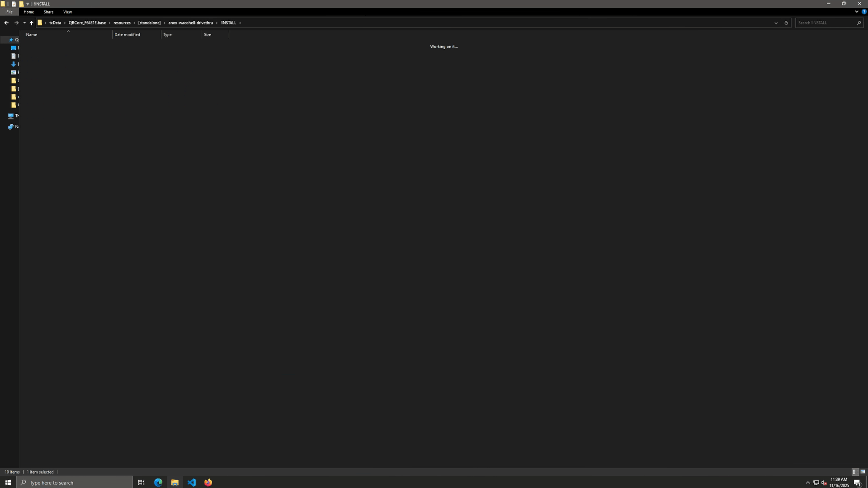Switch to Large icons view layout
Viewport: 868px width, 488px height.
point(863,472)
